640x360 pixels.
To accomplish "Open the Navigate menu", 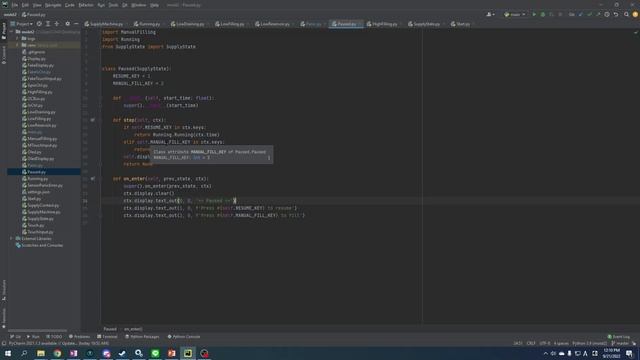I will [x=53, y=5].
